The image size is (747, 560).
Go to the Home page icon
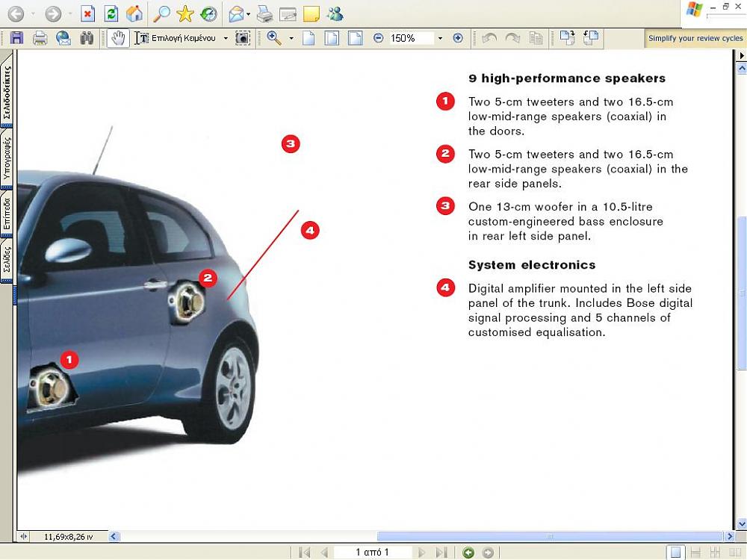click(x=134, y=13)
